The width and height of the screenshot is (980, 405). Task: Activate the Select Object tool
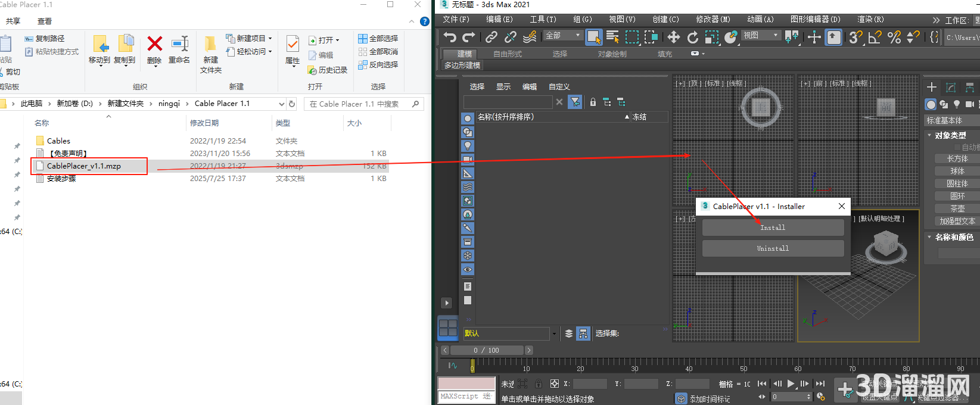(x=594, y=37)
